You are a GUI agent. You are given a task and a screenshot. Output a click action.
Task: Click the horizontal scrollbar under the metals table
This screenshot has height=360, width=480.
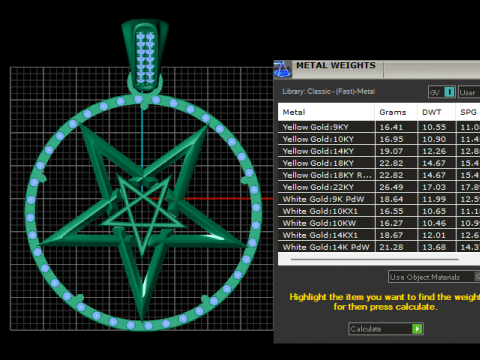[375, 259]
